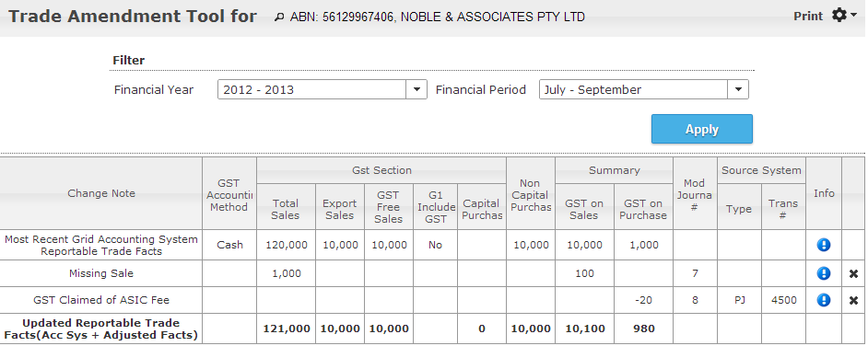Image resolution: width=868 pixels, height=346 pixels.
Task: Click the Filter section heading
Action: pos(128,60)
